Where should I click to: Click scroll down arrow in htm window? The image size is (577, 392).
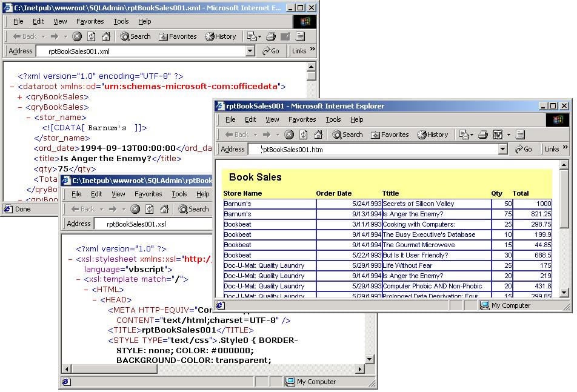(564, 293)
